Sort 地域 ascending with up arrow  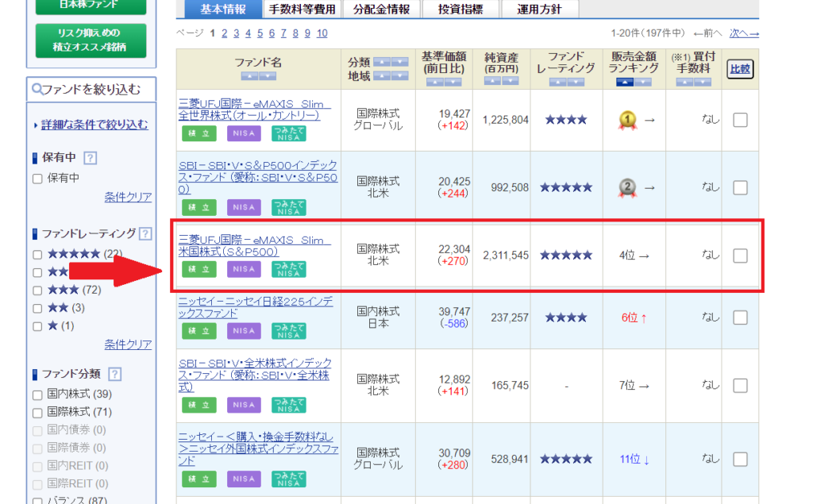click(x=382, y=76)
